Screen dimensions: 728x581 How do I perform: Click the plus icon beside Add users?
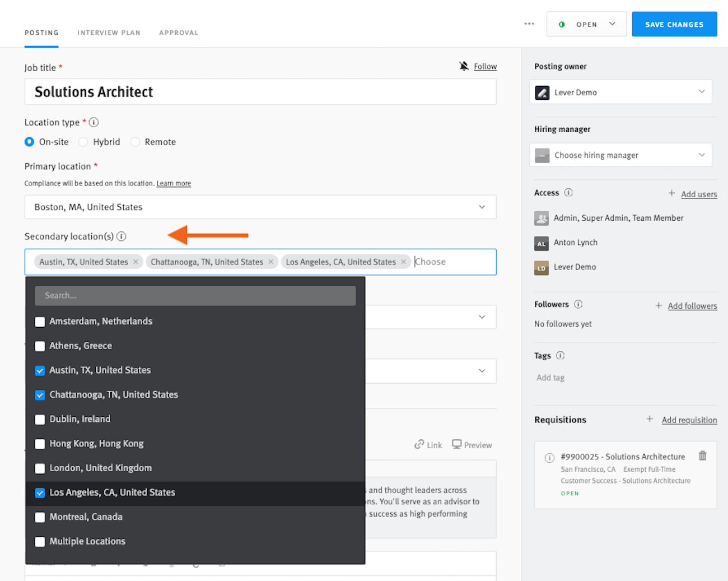[x=671, y=193]
